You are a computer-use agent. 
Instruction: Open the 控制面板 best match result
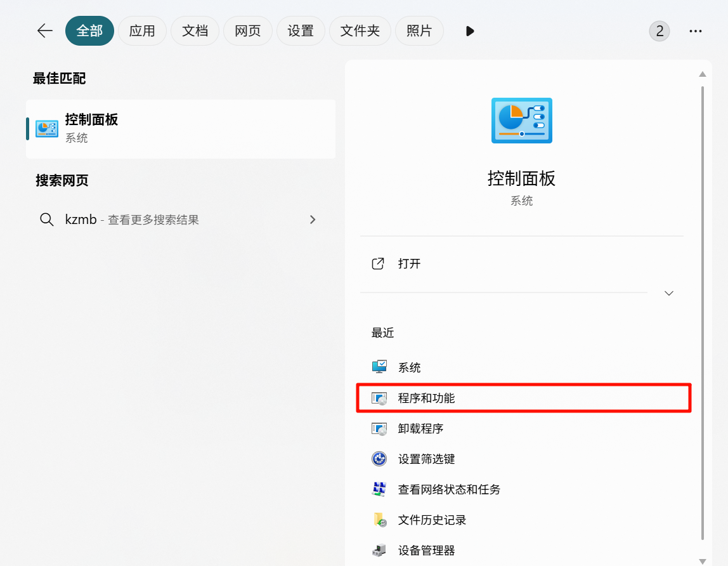click(181, 129)
